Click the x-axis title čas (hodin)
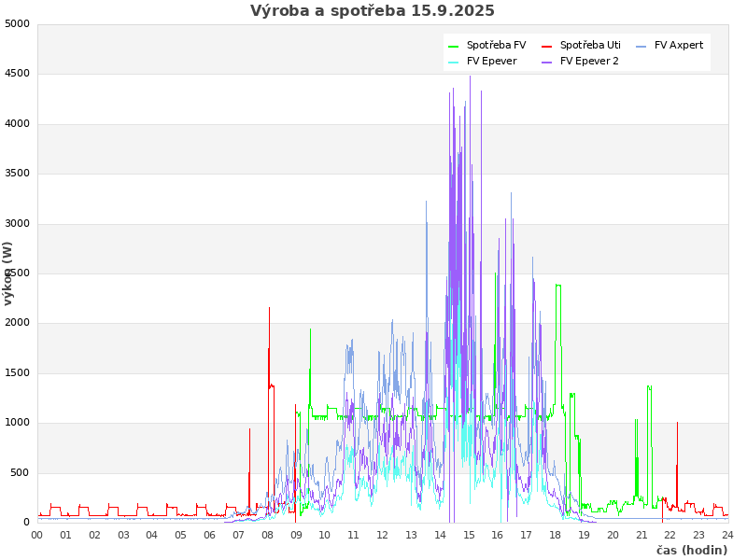The height and width of the screenshot is (560, 747). click(x=691, y=550)
